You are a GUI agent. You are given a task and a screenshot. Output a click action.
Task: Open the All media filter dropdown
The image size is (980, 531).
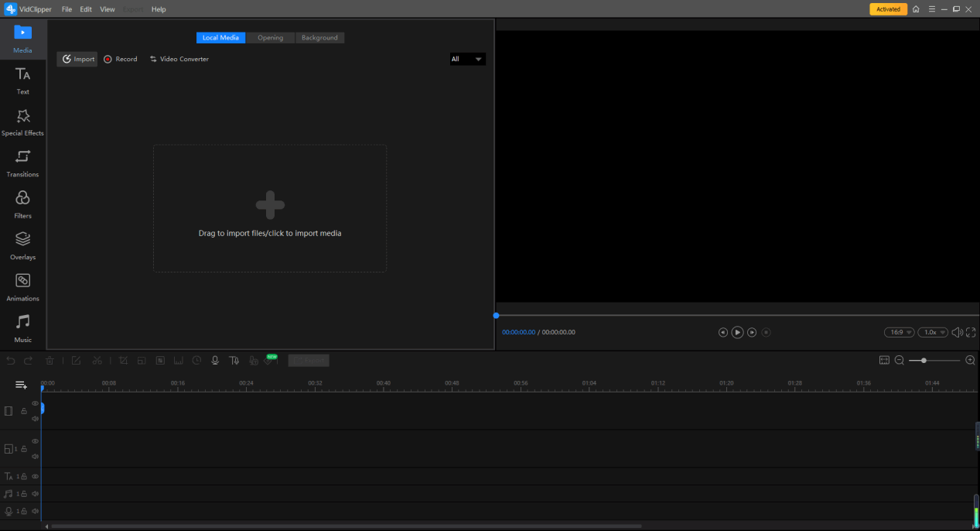pos(467,60)
